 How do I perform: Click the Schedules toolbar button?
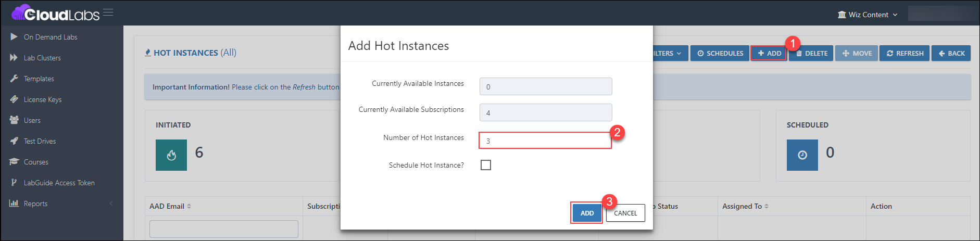(720, 53)
